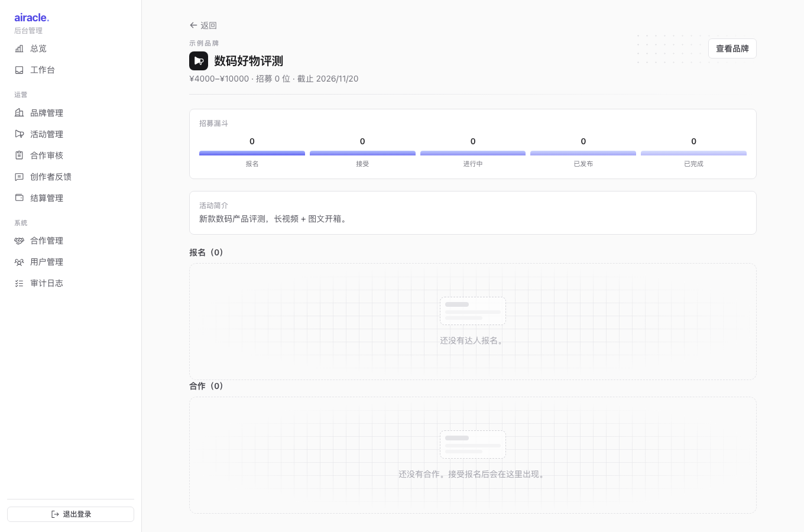Click the 接受 funnel stage label
This screenshot has height=532, width=804.
[x=362, y=164]
